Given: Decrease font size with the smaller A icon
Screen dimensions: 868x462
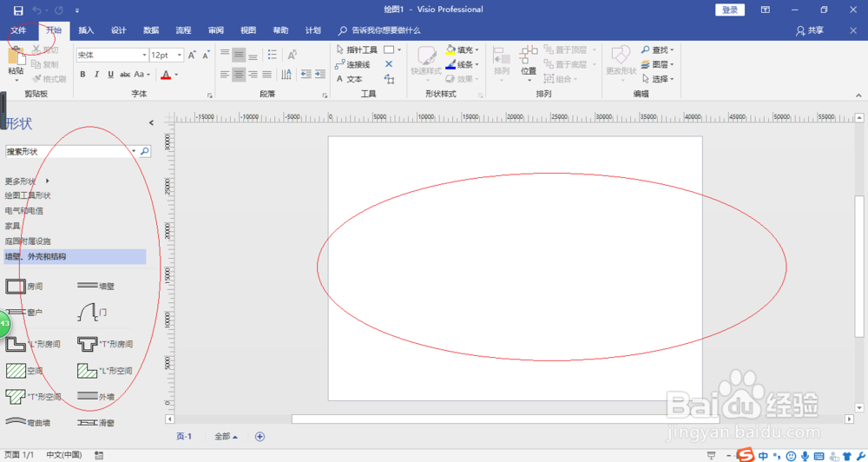Looking at the screenshot, I should coord(206,56).
